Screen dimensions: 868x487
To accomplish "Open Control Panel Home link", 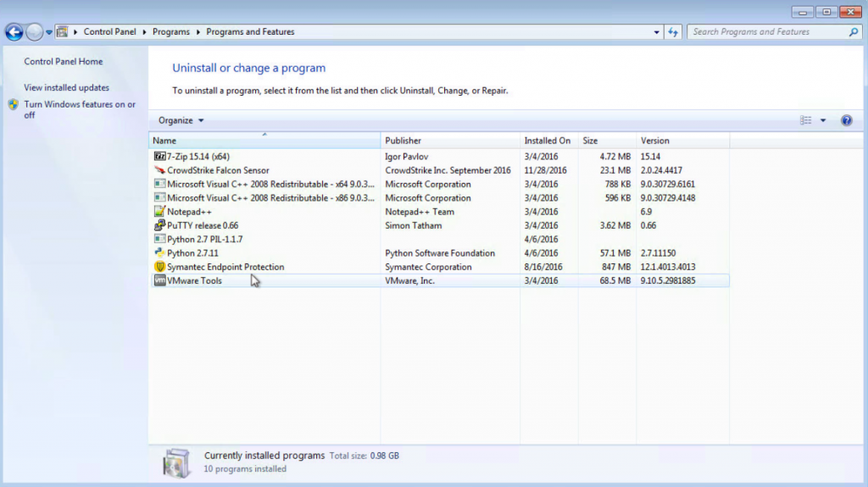I will pyautogui.click(x=63, y=62).
